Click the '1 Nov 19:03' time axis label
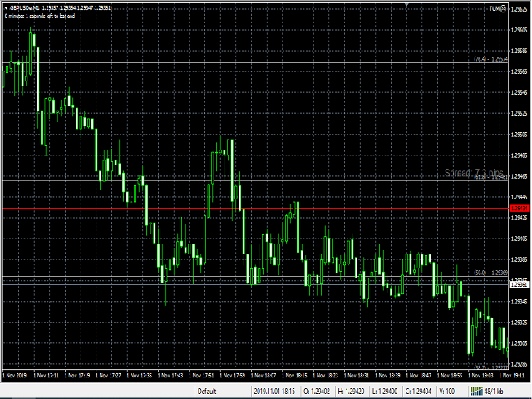This screenshot has width=532, height=399. click(x=480, y=376)
